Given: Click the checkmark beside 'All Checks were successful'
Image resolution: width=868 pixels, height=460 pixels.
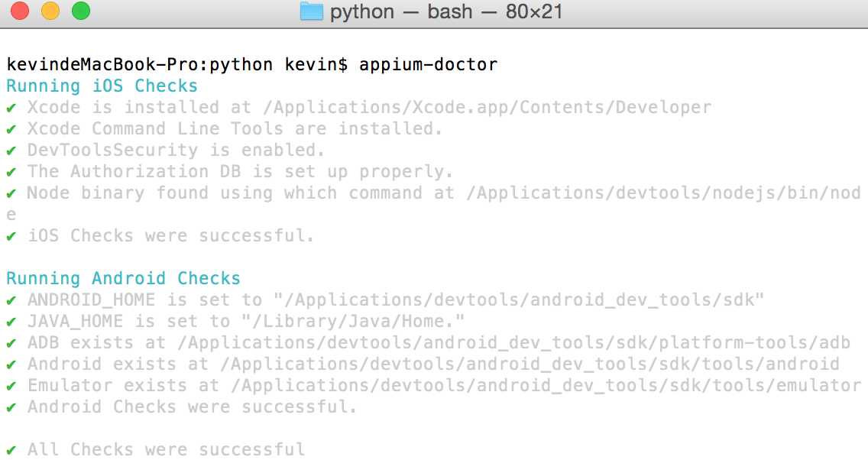Looking at the screenshot, I should (11, 449).
